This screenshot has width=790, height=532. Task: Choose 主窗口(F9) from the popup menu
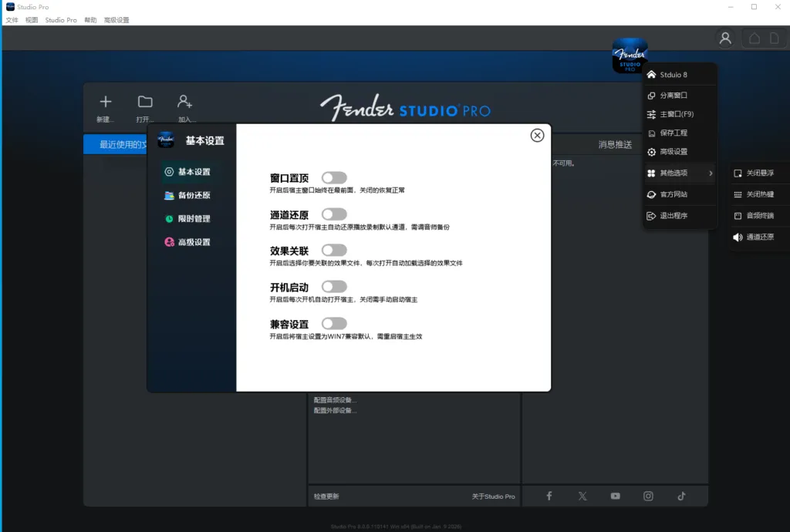[680, 114]
